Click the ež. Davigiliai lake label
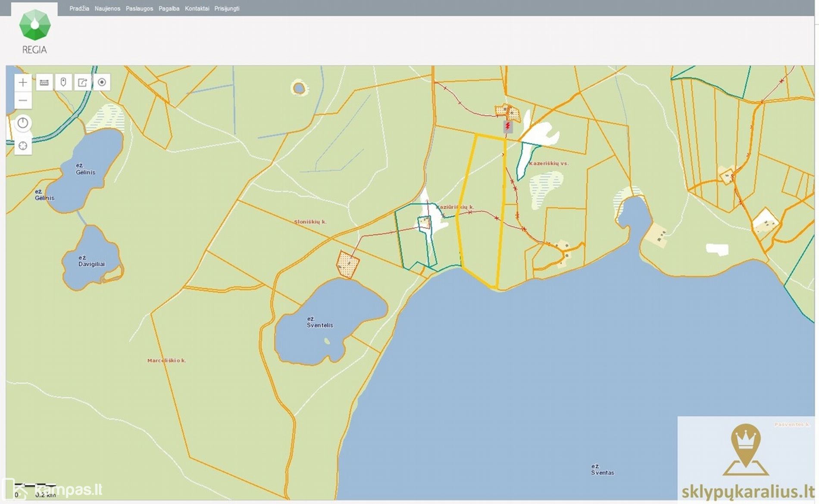Image resolution: width=819 pixels, height=504 pixels. [91, 261]
